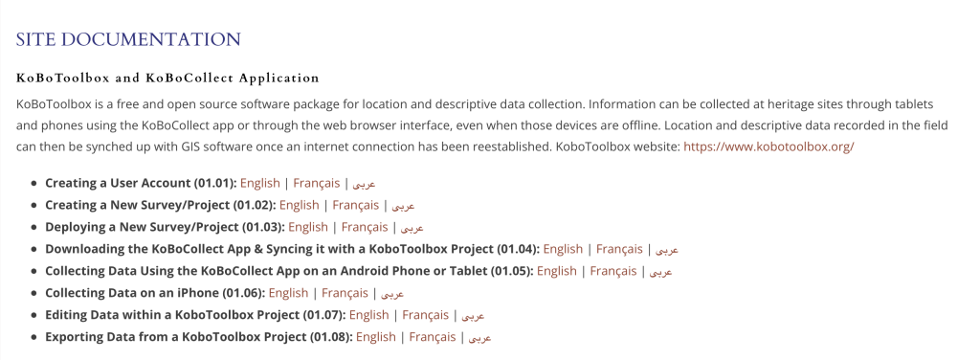Open Arabic guide for Exporting Data (01.08)
Screen dimensions: 980x360
[x=480, y=337]
